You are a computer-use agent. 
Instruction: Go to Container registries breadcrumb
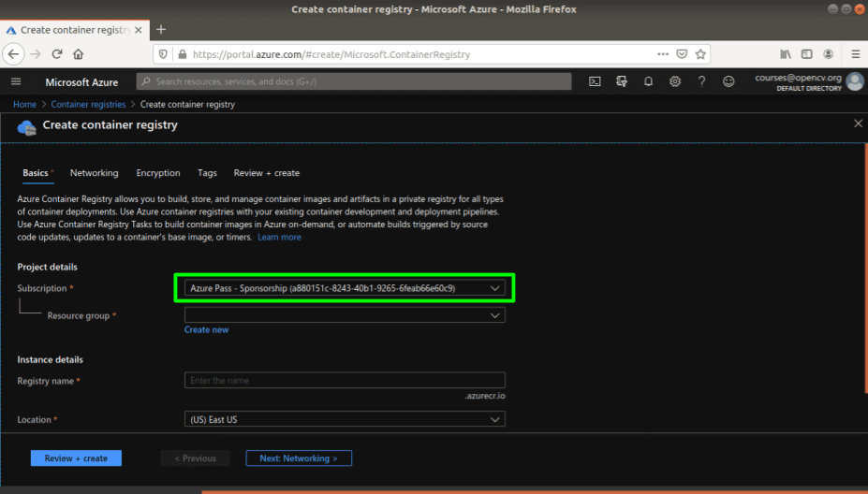pos(88,104)
